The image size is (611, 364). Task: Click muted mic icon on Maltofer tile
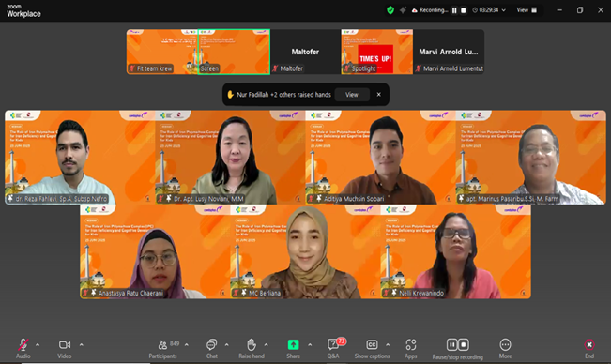(275, 68)
